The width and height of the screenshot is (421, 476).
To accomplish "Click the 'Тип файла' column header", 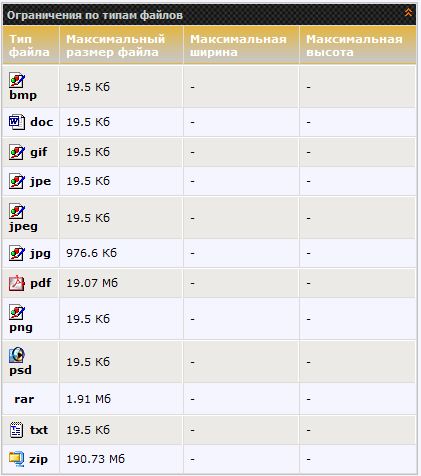I will coord(31,45).
